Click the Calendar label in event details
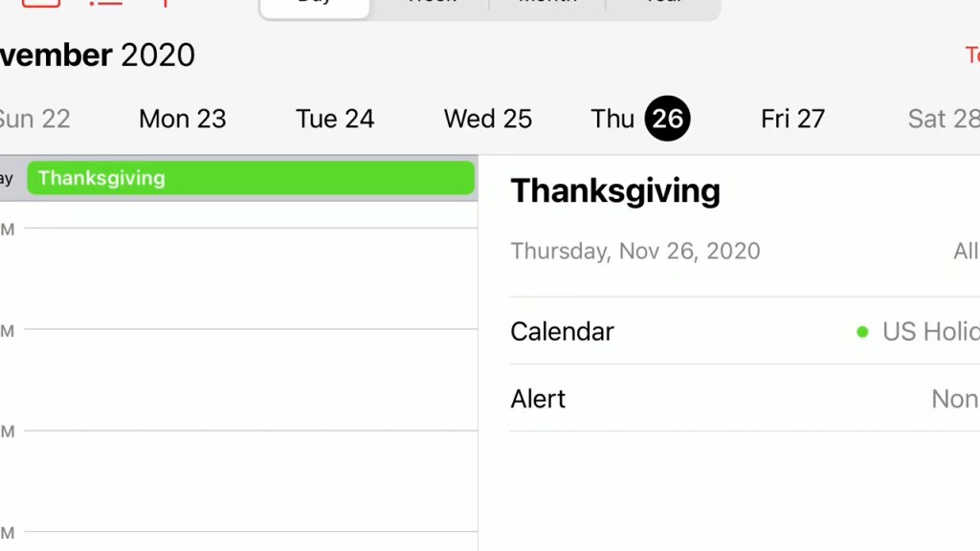 pyautogui.click(x=562, y=332)
